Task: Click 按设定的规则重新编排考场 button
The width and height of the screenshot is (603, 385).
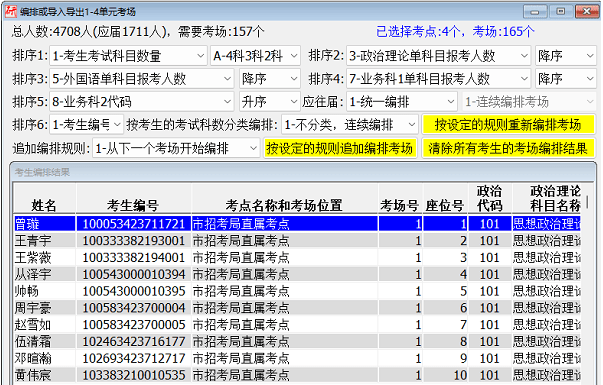Action: click(x=508, y=125)
